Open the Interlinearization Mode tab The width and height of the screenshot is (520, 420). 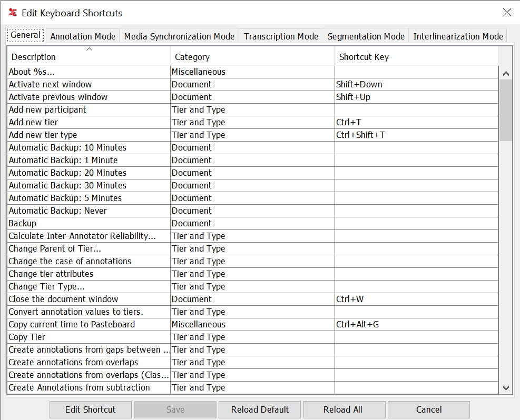click(x=459, y=36)
